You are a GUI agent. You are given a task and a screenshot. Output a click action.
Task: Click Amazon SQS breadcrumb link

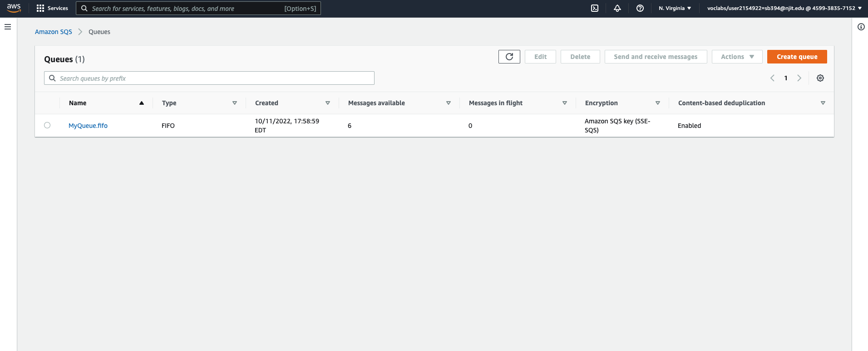[x=54, y=32]
